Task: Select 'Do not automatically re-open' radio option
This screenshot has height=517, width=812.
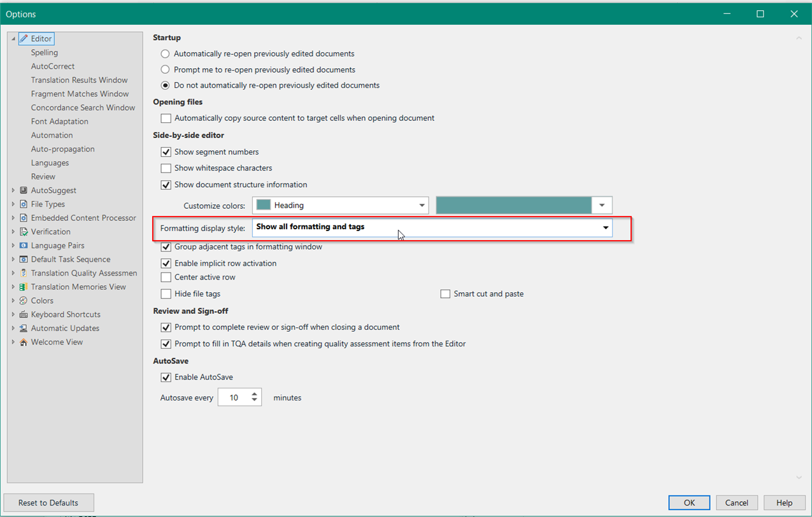Action: click(165, 85)
